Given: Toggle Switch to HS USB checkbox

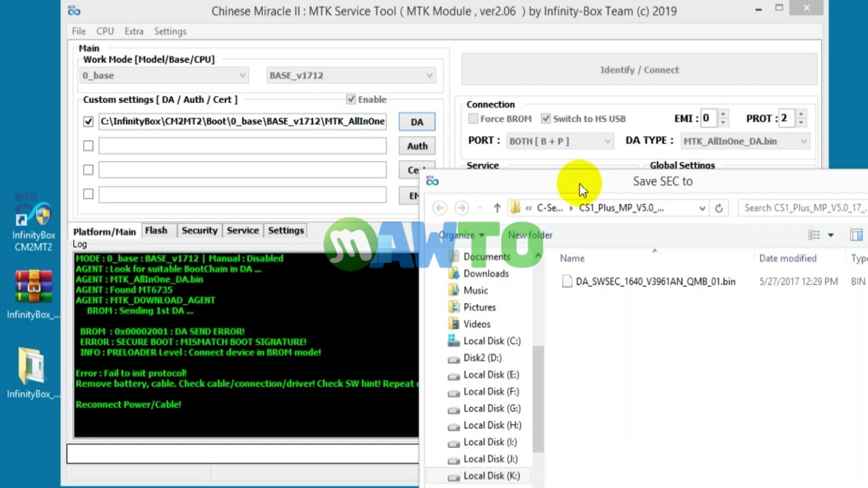Looking at the screenshot, I should click(x=546, y=119).
